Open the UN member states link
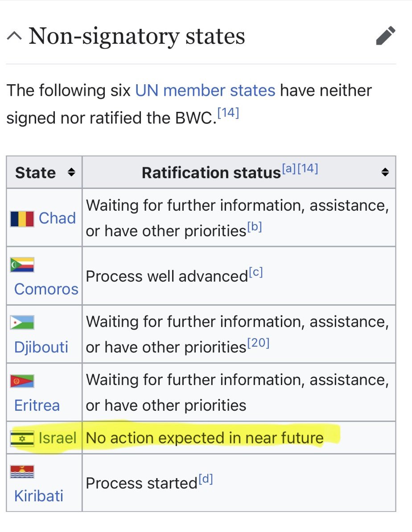 [x=205, y=90]
